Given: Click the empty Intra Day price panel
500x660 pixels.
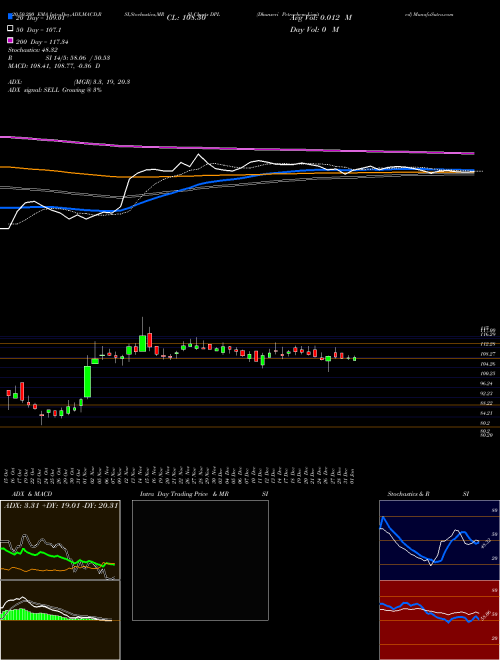Looking at the screenshot, I should tap(200, 560).
